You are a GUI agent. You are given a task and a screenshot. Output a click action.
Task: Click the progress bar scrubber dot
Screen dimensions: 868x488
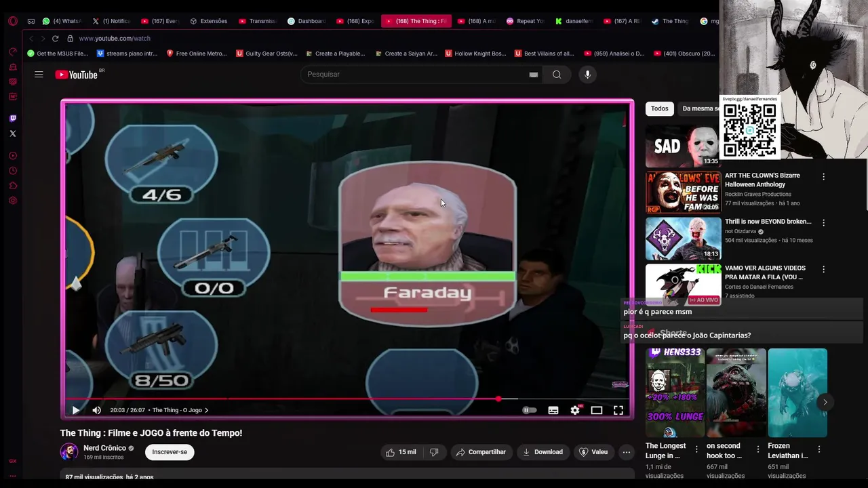coord(498,399)
